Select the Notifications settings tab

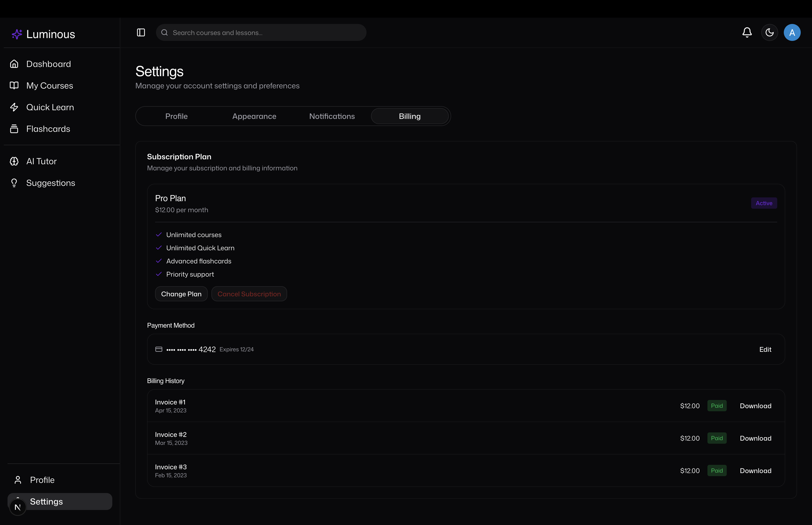coord(332,116)
